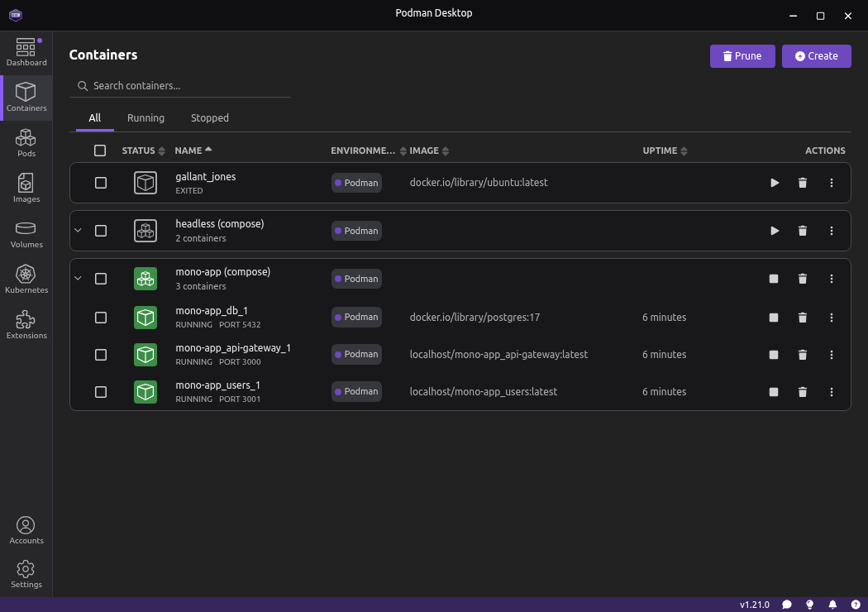This screenshot has height=612, width=868.
Task: Delete the mono-app_db_1 container
Action: 802,318
